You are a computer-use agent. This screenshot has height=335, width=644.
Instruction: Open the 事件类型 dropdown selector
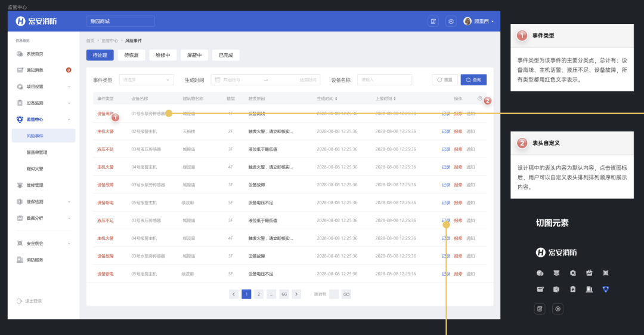(147, 79)
